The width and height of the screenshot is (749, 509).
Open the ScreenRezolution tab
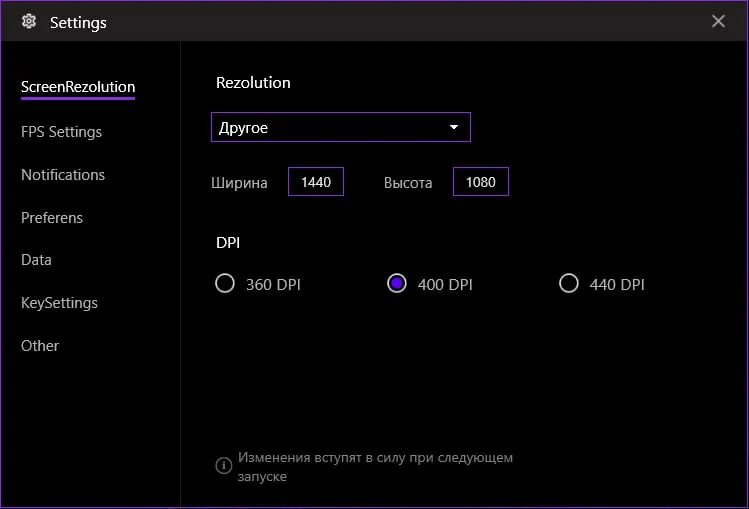(x=78, y=88)
